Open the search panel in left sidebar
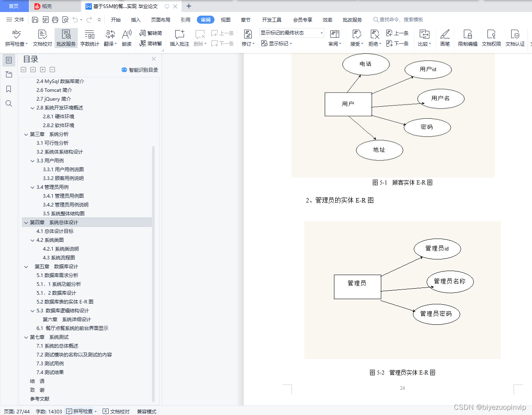The height and width of the screenshot is (415, 532). point(9,103)
